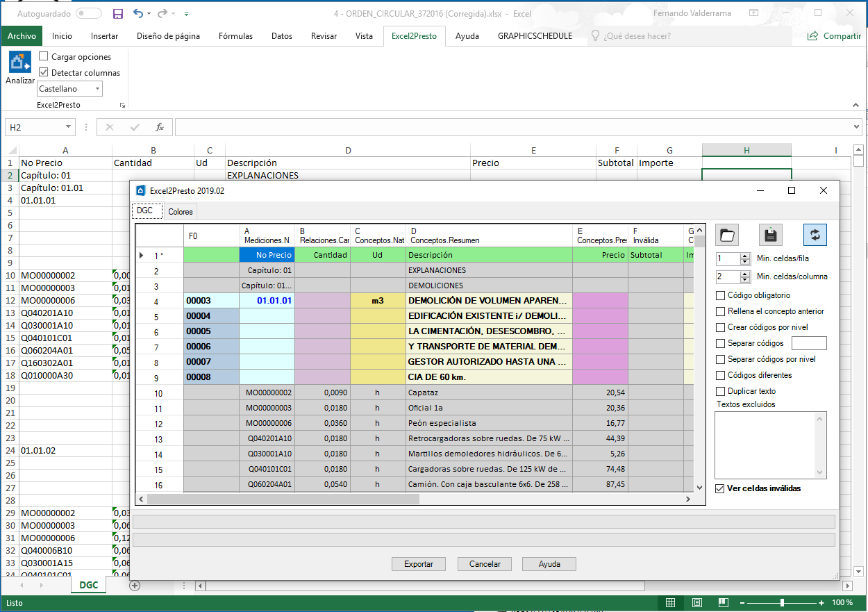Undo the last action
This screenshot has width=868, height=612.
click(138, 13)
